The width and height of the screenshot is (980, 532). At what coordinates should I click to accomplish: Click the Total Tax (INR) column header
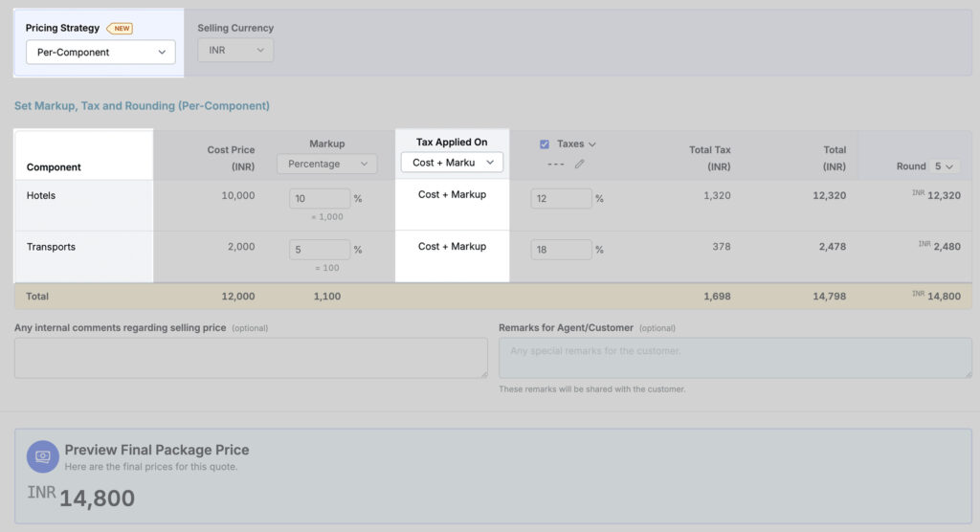coord(710,158)
